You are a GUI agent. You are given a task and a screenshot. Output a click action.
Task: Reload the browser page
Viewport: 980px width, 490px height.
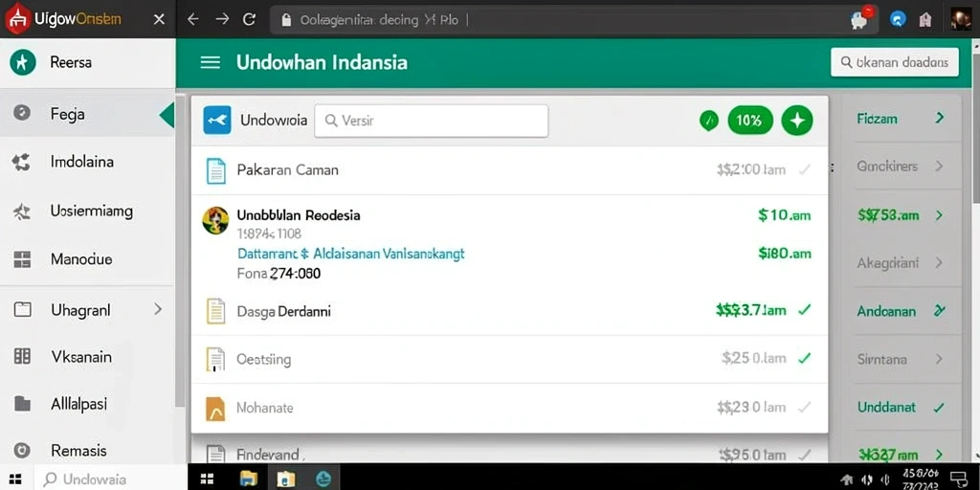[250, 19]
